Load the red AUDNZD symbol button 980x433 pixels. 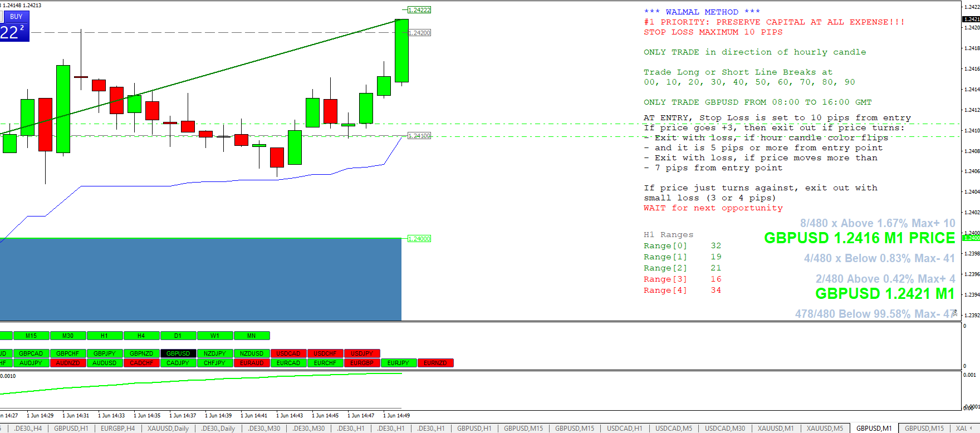(x=68, y=363)
